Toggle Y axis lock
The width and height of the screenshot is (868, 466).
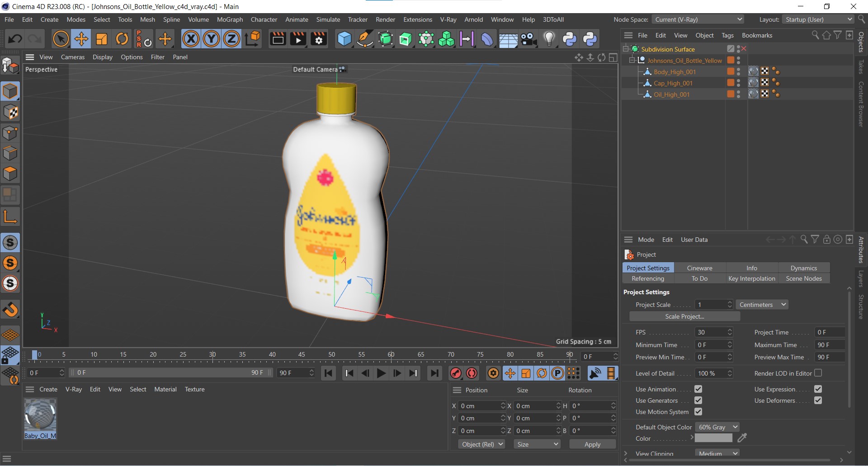pos(211,39)
